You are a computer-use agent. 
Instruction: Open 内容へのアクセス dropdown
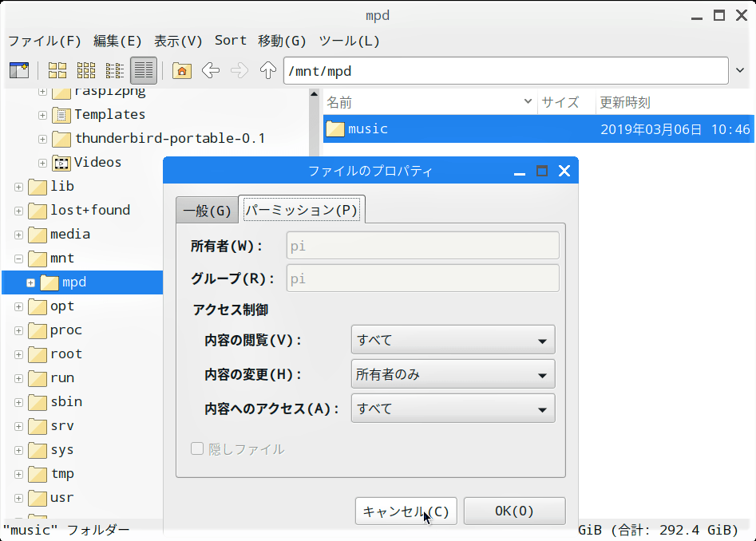[453, 409]
